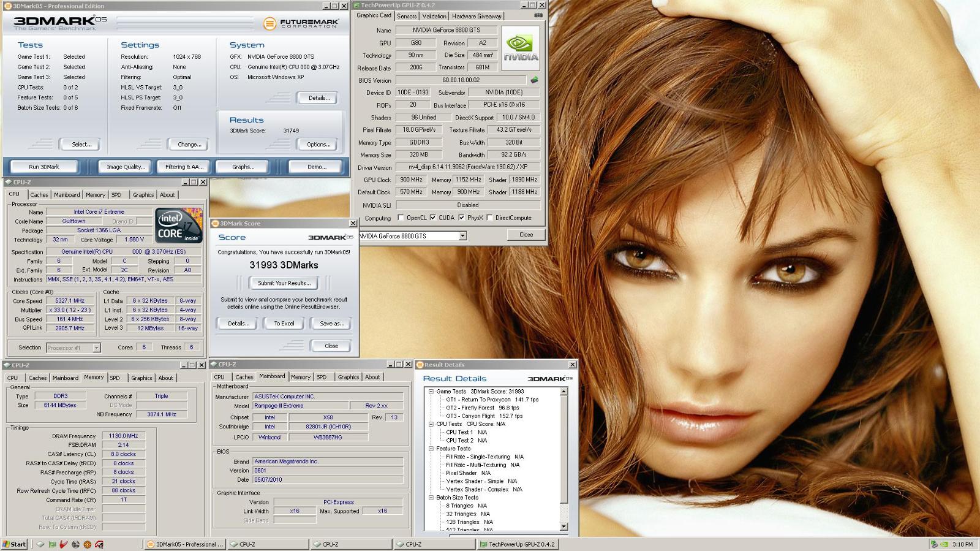This screenshot has height=551, width=980.
Task: Click Run 3DMark button
Action: pyautogui.click(x=44, y=167)
